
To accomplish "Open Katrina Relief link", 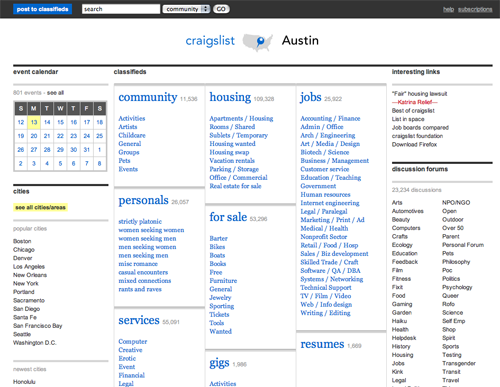I will coord(415,102).
